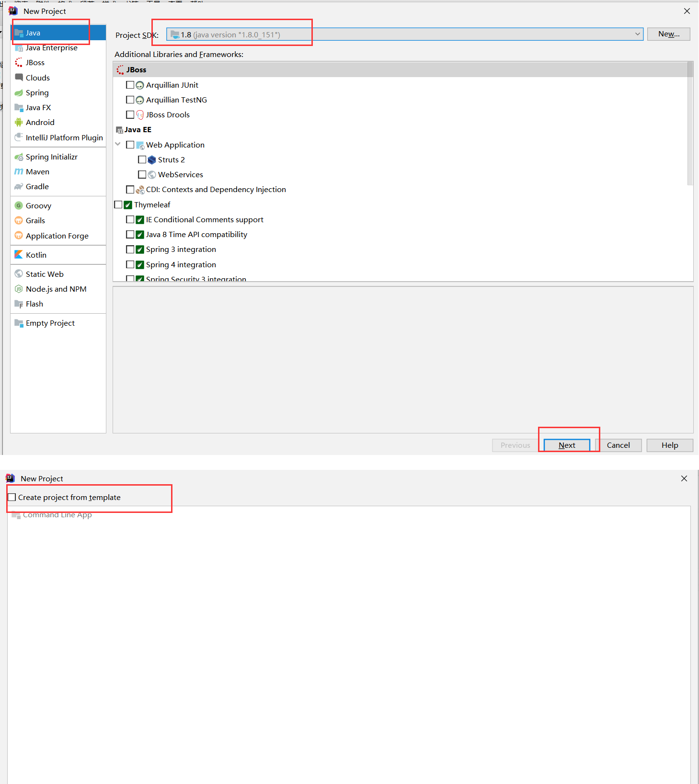Check the WebServices option box
Viewport: 699px width, 784px height.
142,174
